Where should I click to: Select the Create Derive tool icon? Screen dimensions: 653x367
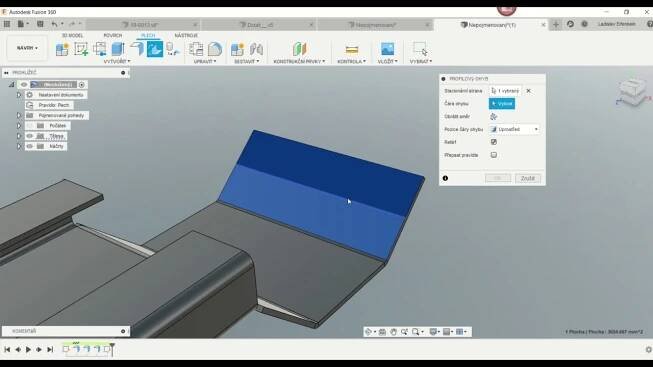[x=100, y=49]
